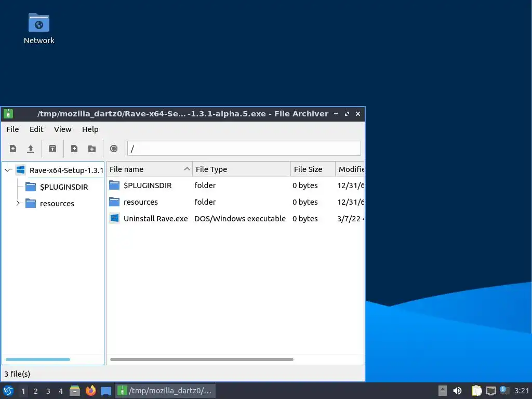Click the green File Archiver title bar icon
The width and height of the screenshot is (532, 399).
tap(8, 114)
